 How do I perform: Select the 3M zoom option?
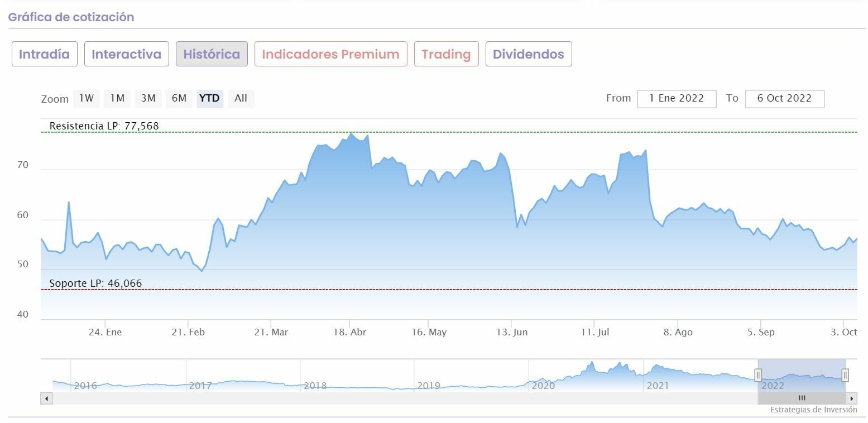(148, 98)
